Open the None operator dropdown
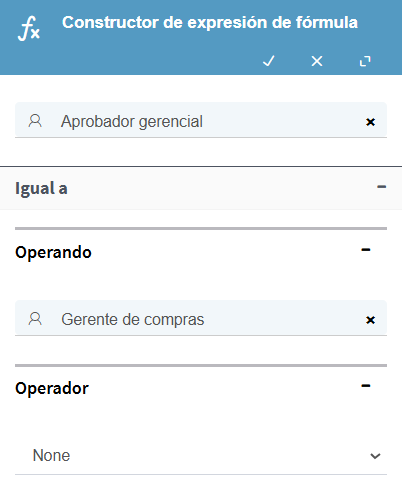 (x=201, y=456)
